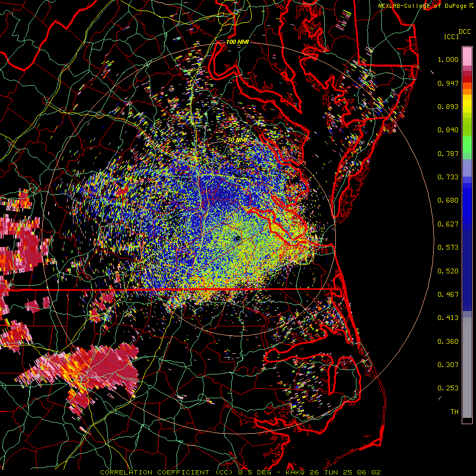476x476 pixels.
Task: Select the 0.467 legend value
Action: tap(448, 295)
